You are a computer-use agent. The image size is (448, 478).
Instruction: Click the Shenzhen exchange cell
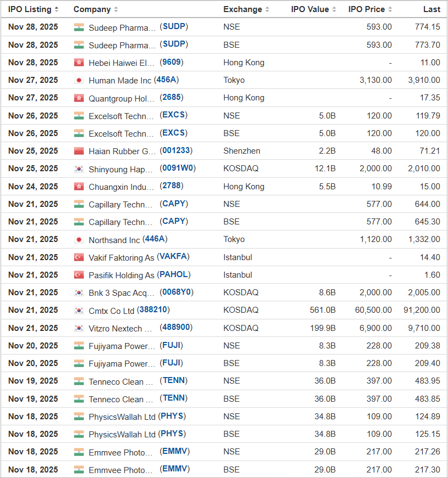point(242,150)
